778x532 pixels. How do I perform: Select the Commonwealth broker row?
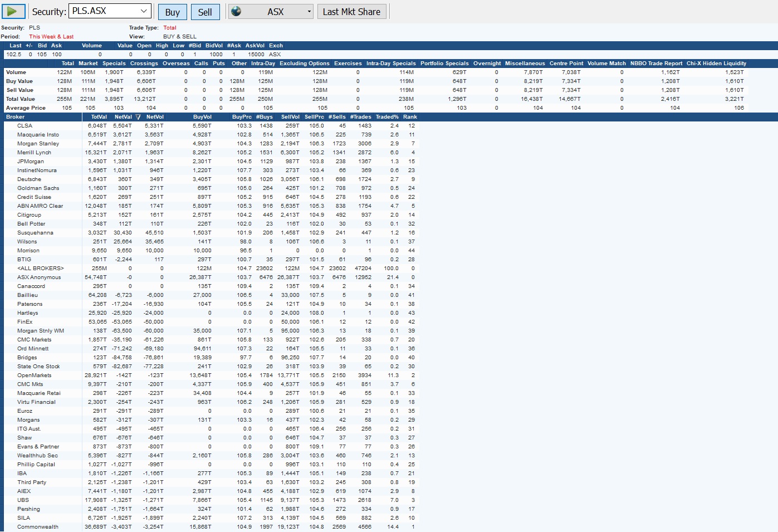click(211, 527)
